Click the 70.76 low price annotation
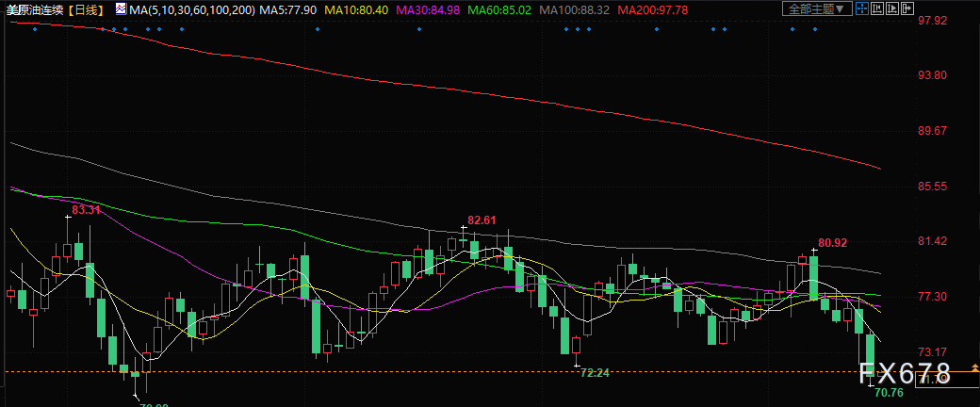The height and width of the screenshot is (407, 980). pyautogui.click(x=889, y=393)
